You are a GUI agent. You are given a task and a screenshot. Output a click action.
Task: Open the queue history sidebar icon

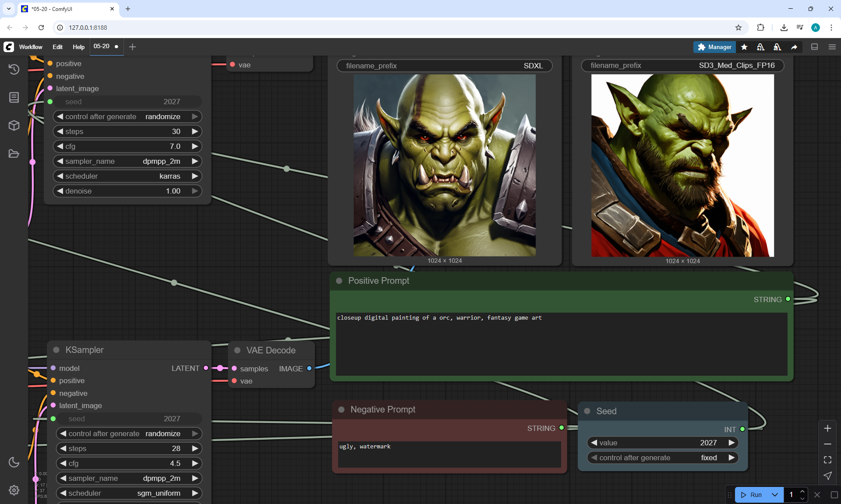[14, 69]
